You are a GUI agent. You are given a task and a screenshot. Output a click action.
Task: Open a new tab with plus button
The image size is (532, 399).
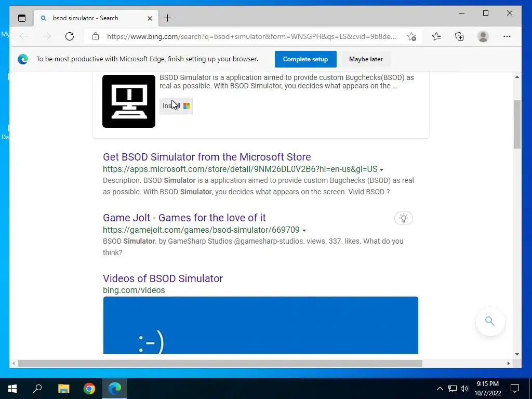(x=168, y=18)
